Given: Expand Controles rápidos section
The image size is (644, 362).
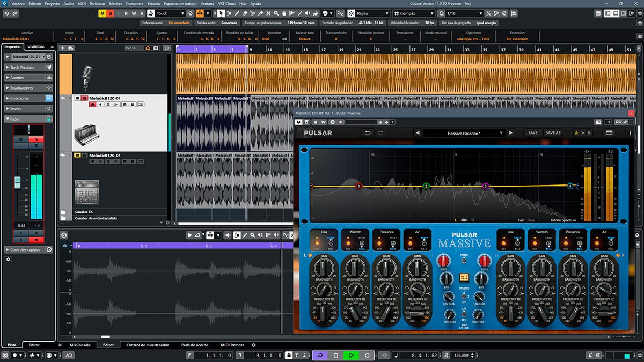Looking at the screenshot, I should (28, 249).
